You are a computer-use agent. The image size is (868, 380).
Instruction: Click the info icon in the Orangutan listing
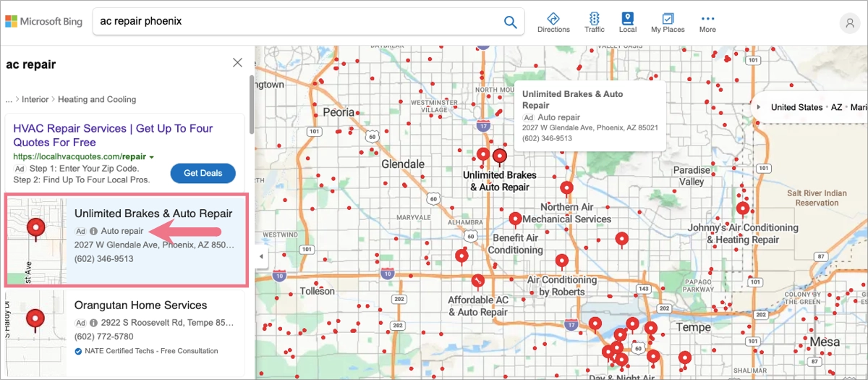93,323
